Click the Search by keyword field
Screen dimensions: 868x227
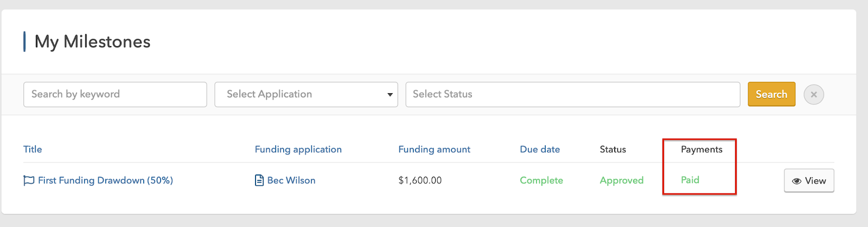coord(115,94)
